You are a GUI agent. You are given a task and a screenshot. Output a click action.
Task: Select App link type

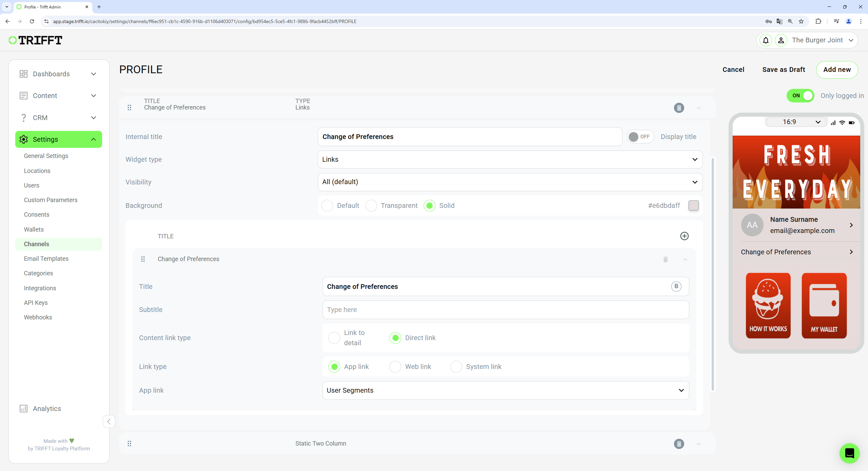[x=334, y=367]
